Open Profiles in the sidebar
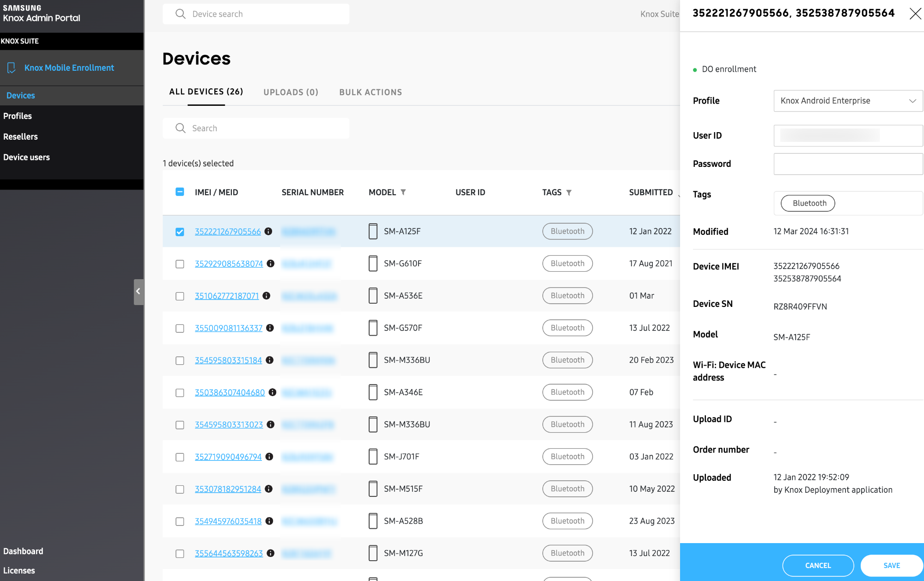The width and height of the screenshot is (924, 581). (x=18, y=116)
